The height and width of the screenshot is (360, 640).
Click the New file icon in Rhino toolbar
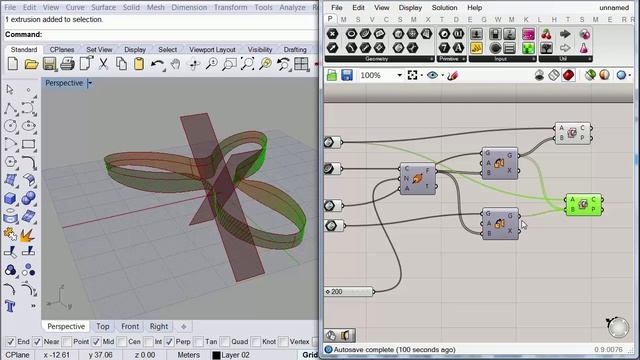coord(13,64)
